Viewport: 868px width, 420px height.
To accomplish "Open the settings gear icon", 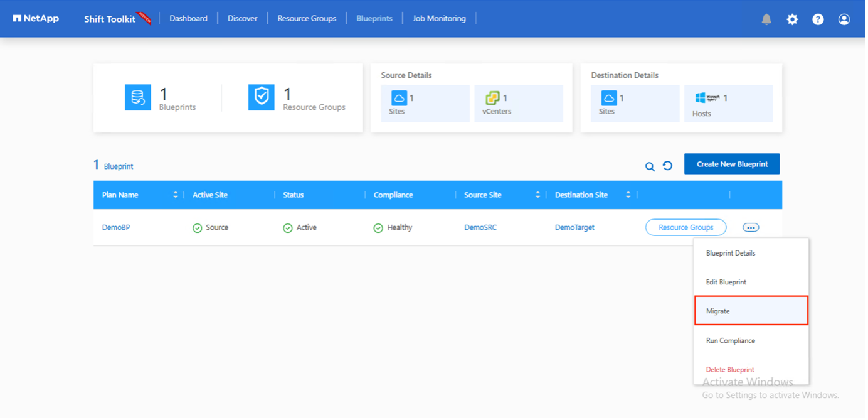I will click(792, 19).
